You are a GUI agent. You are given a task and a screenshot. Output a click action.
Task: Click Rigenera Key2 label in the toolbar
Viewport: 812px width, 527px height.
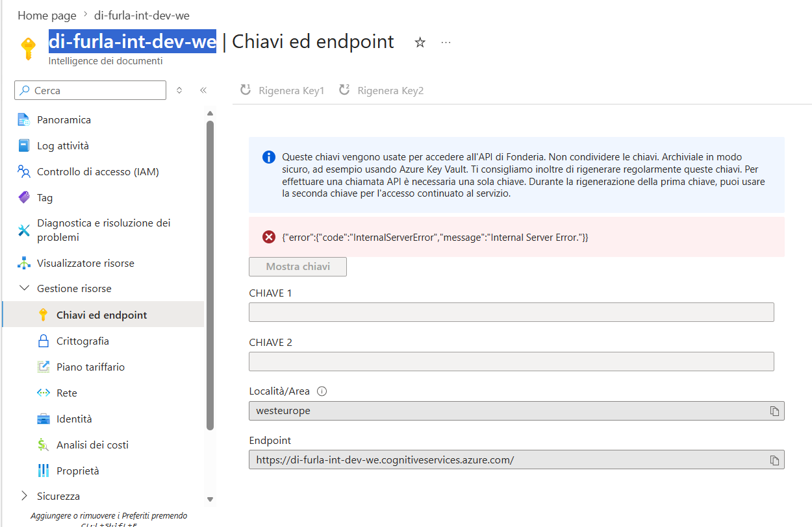pyautogui.click(x=390, y=90)
